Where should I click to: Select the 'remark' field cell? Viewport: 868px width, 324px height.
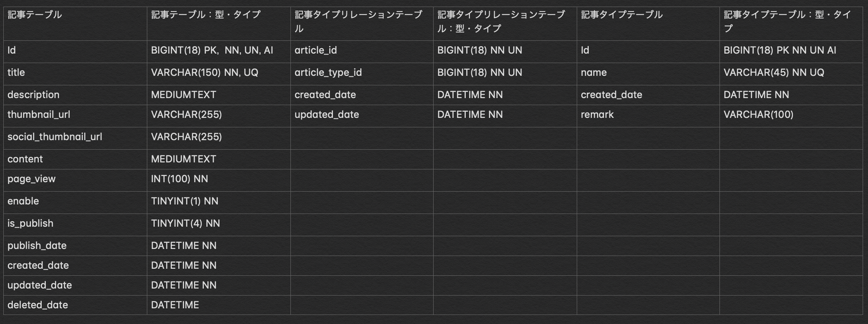click(648, 116)
